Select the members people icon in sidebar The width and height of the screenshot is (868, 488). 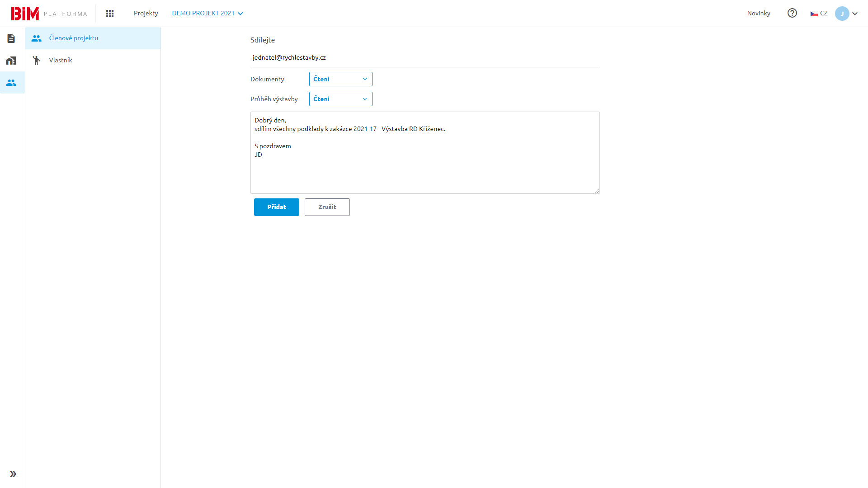click(11, 83)
